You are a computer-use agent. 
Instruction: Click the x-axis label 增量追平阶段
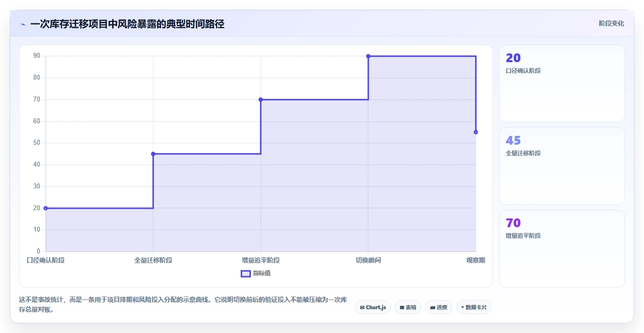261,260
